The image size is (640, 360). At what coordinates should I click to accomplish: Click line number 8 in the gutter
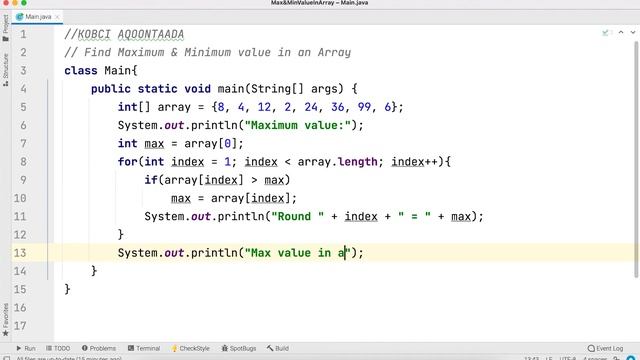point(23,162)
